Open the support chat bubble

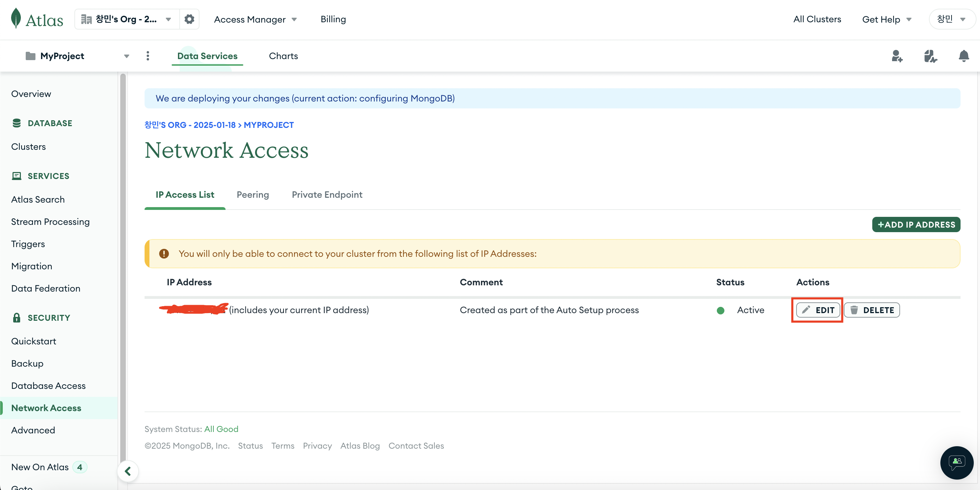[956, 462]
